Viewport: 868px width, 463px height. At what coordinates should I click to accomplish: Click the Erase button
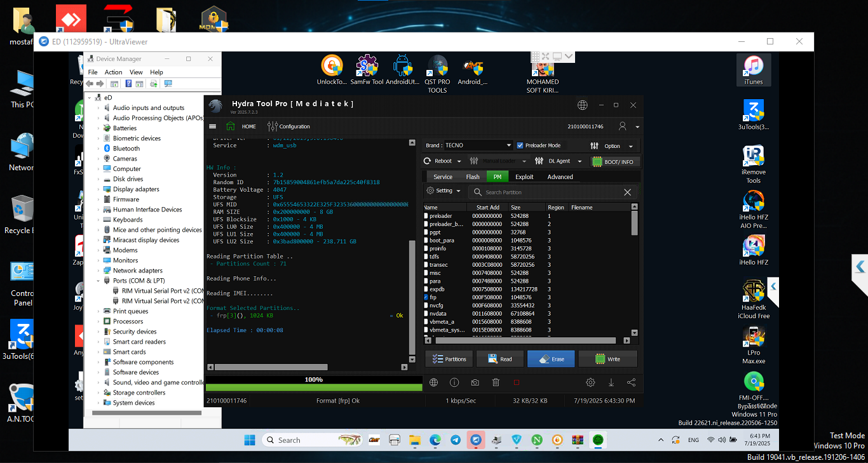(551, 359)
